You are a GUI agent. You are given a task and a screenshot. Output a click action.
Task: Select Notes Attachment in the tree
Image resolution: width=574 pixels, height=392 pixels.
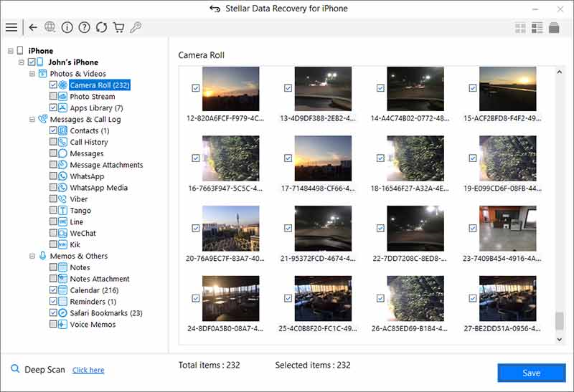click(x=100, y=279)
